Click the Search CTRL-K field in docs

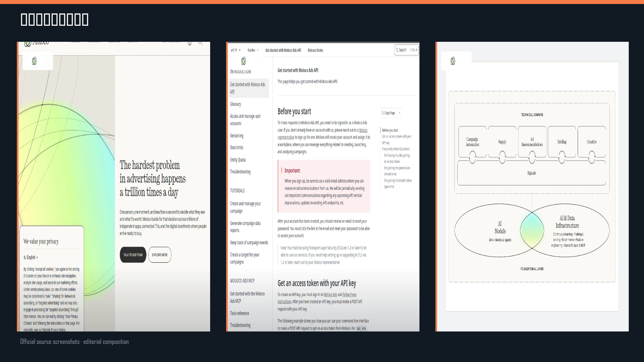(x=407, y=50)
